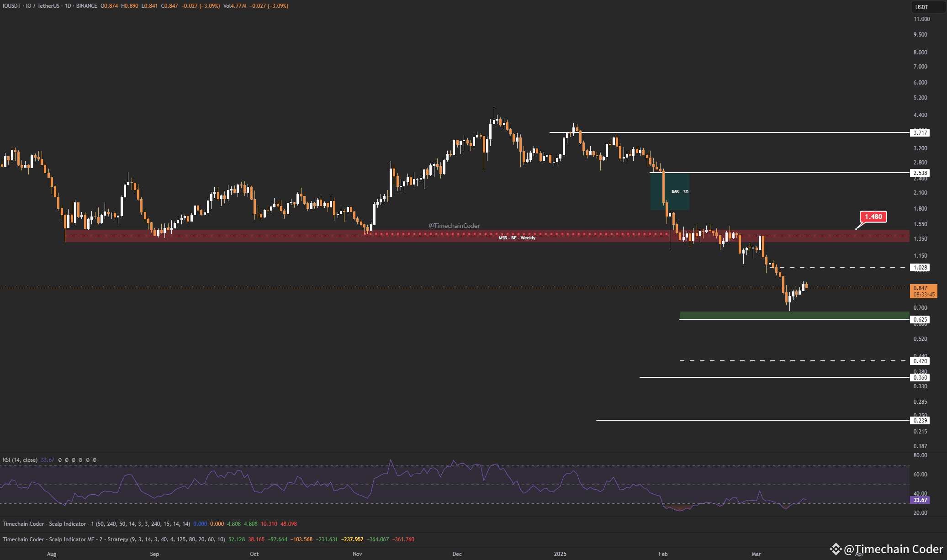Screen dimensions: 947x560
Task: Select the 1.028 dashed level label
Action: coord(920,268)
